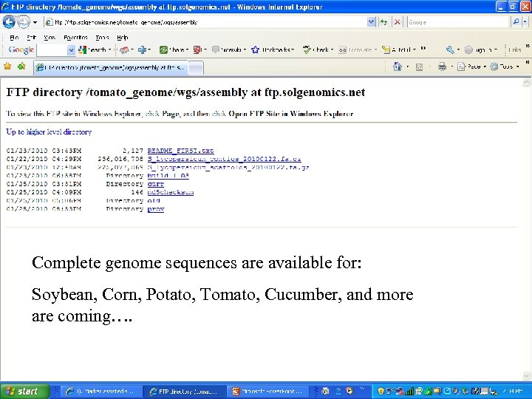Click the Google search box in IE
532x399 pixels.
click(x=458, y=22)
